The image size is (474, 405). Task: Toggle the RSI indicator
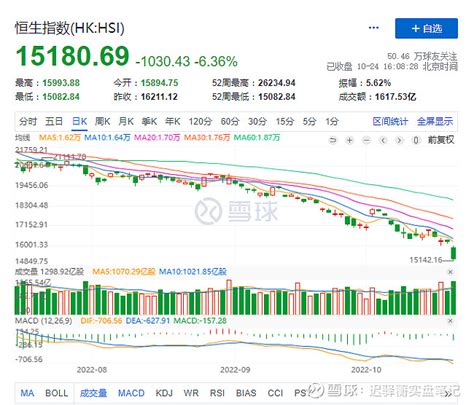pyautogui.click(x=217, y=393)
